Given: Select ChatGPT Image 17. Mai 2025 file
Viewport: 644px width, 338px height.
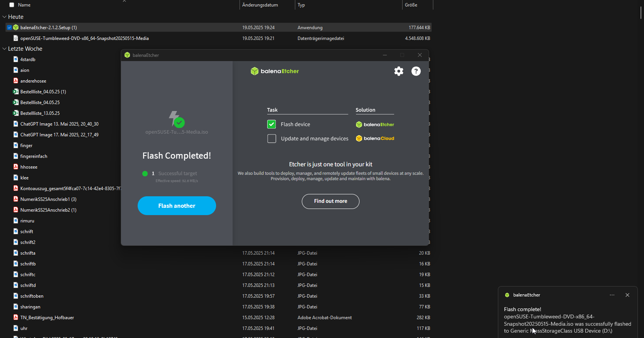Looking at the screenshot, I should [x=59, y=134].
